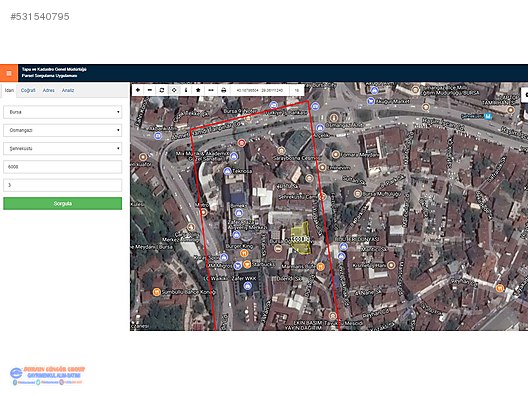Click the parsel number field showing 3

(x=63, y=185)
